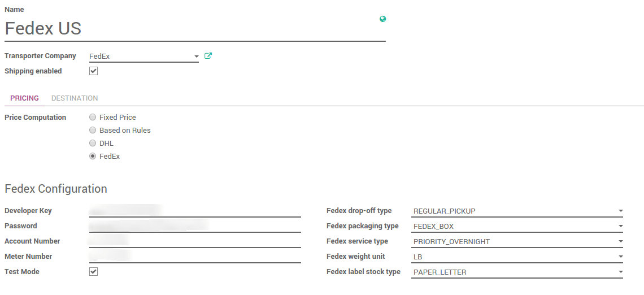The width and height of the screenshot is (644, 295).
Task: Select the DHL radio button
Action: click(93, 144)
